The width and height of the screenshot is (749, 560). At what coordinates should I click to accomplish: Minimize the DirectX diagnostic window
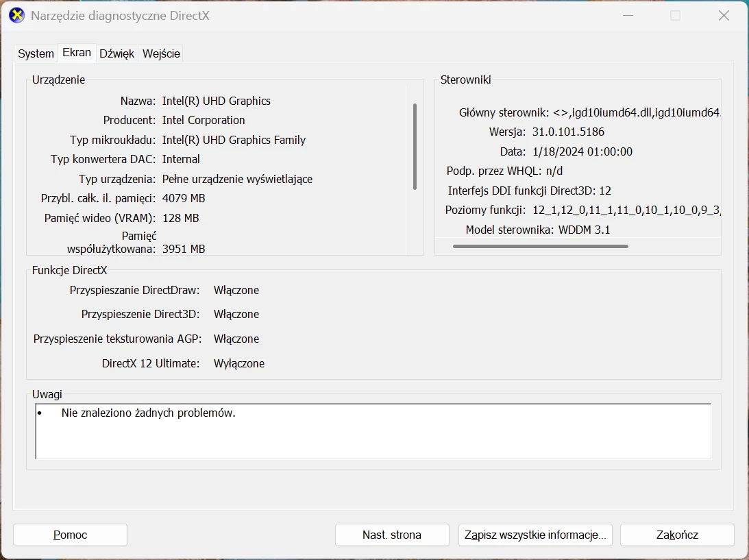pos(627,16)
